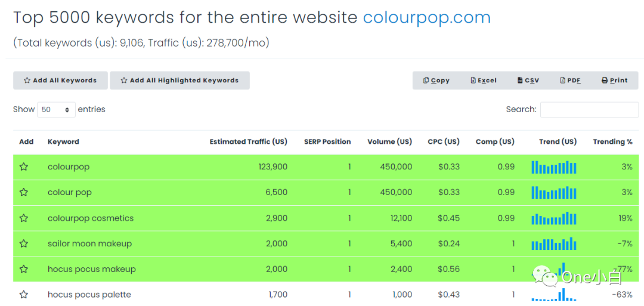Screen dimensions: 644x306
Task: Click traffic value 6,500
Action: tap(277, 192)
